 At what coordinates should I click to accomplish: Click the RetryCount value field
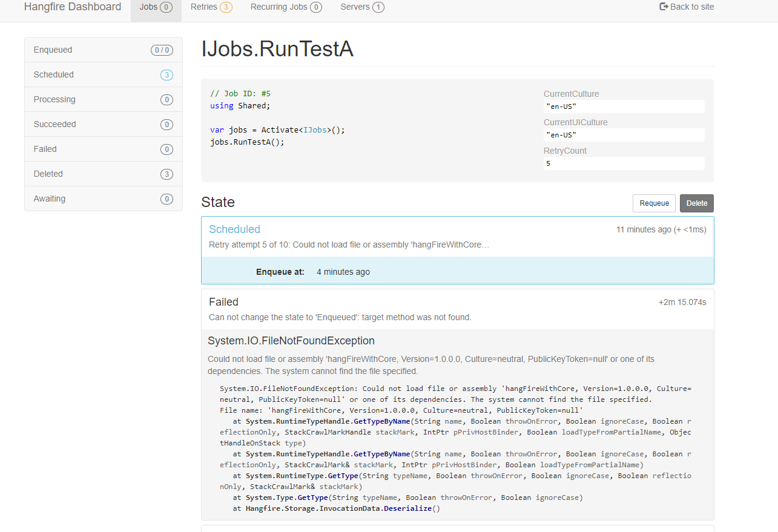coord(624,163)
